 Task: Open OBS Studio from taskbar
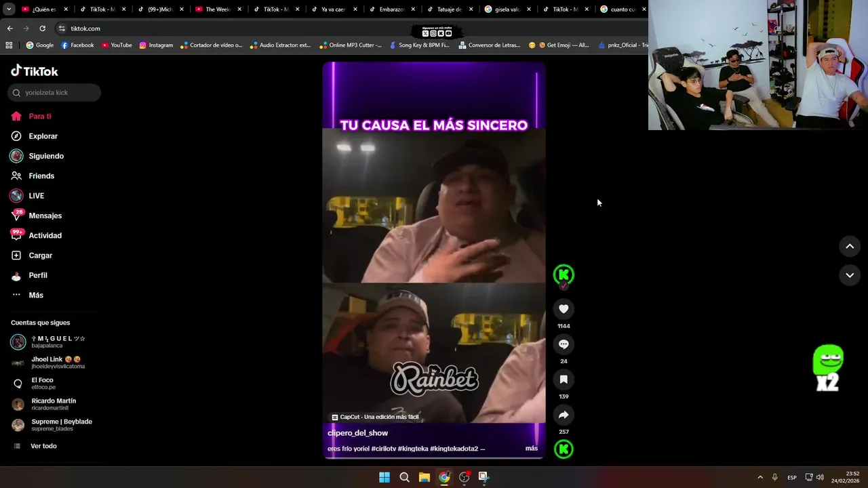tap(464, 477)
